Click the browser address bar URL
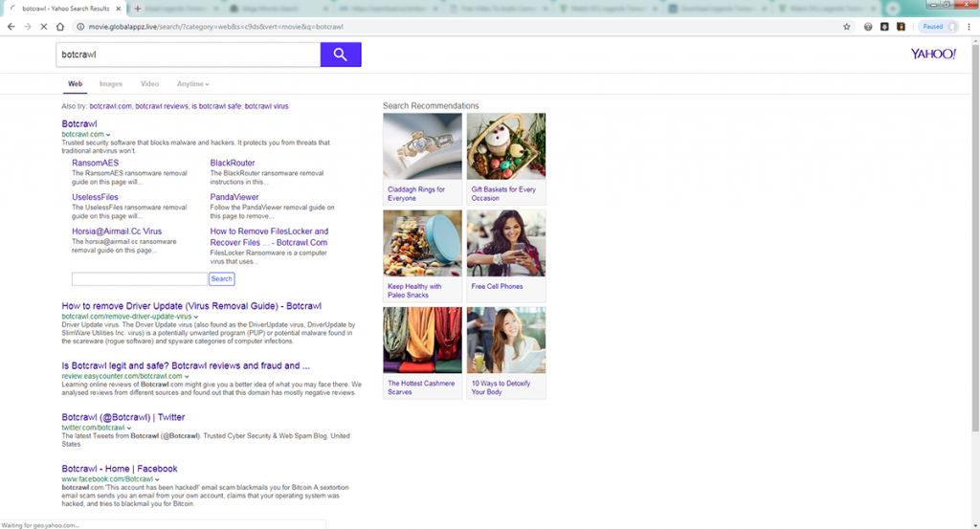 tap(215, 27)
